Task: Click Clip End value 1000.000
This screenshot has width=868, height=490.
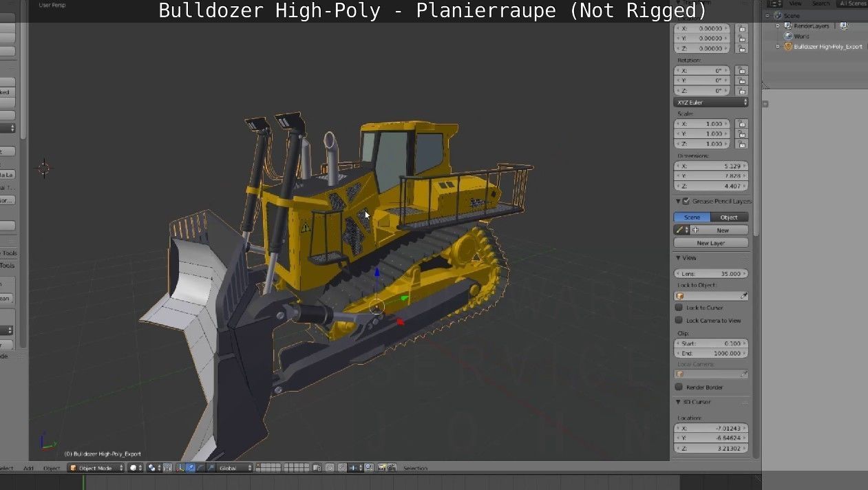Action: click(711, 353)
